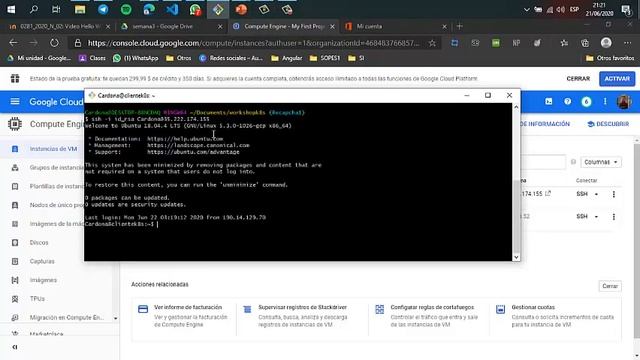Screen dimensions: 640x360
Task: Open Telegram from the taskbar
Action: pos(103,9)
